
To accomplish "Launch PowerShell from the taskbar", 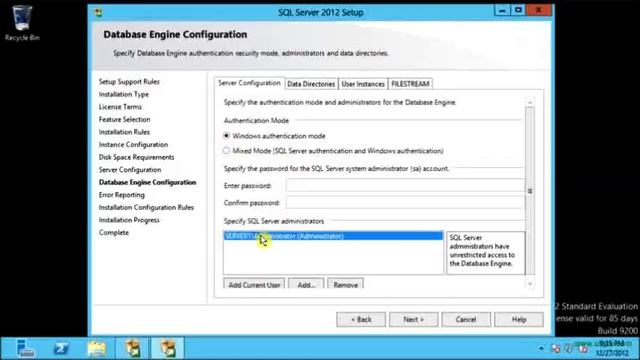I will click(61, 349).
